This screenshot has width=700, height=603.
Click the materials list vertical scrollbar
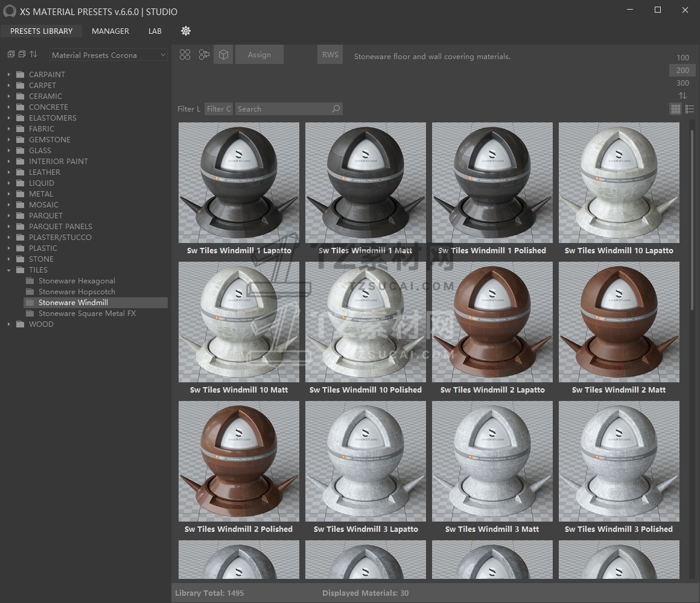692,220
